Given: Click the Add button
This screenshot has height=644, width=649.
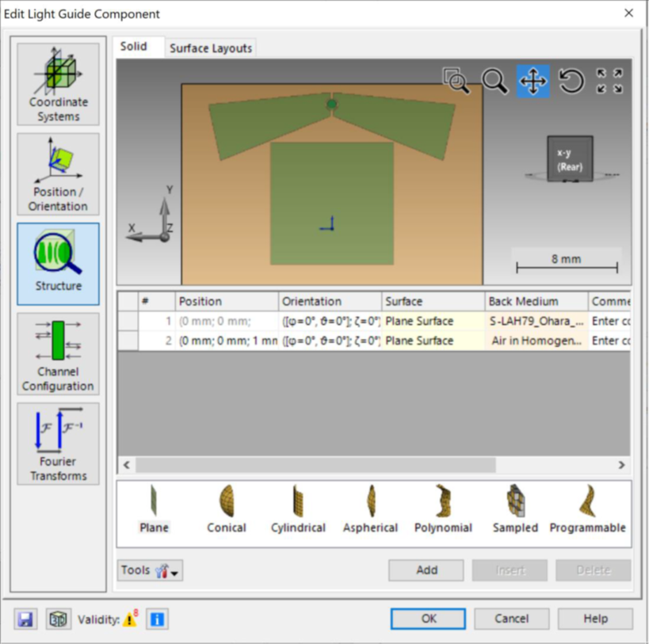Looking at the screenshot, I should coord(426,570).
